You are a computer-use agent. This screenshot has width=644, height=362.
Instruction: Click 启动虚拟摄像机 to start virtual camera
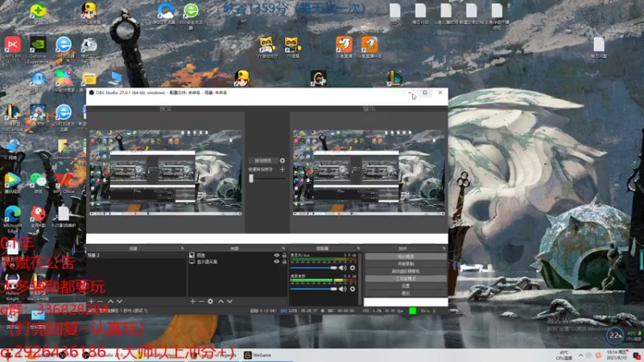click(406, 271)
